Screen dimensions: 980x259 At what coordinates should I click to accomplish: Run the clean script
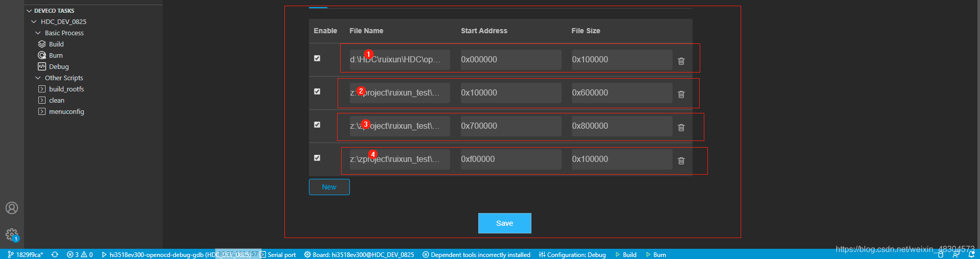coord(57,100)
